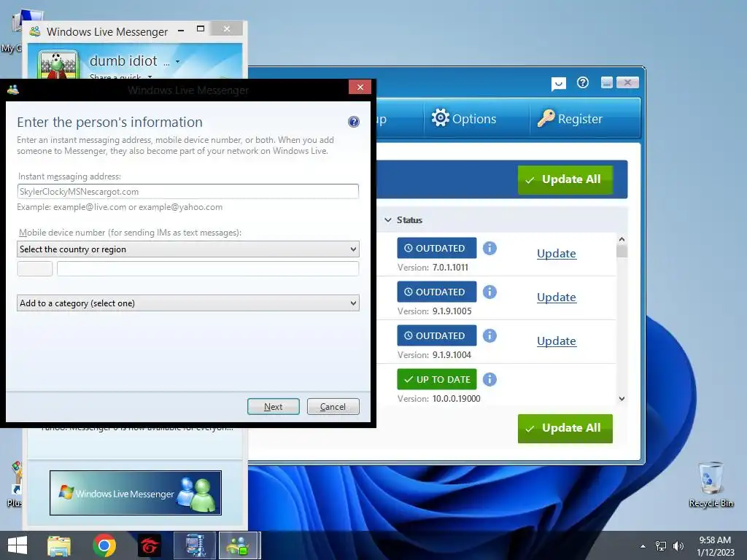
Task: Minimize the Windows Live Messenger window
Action: point(181,31)
